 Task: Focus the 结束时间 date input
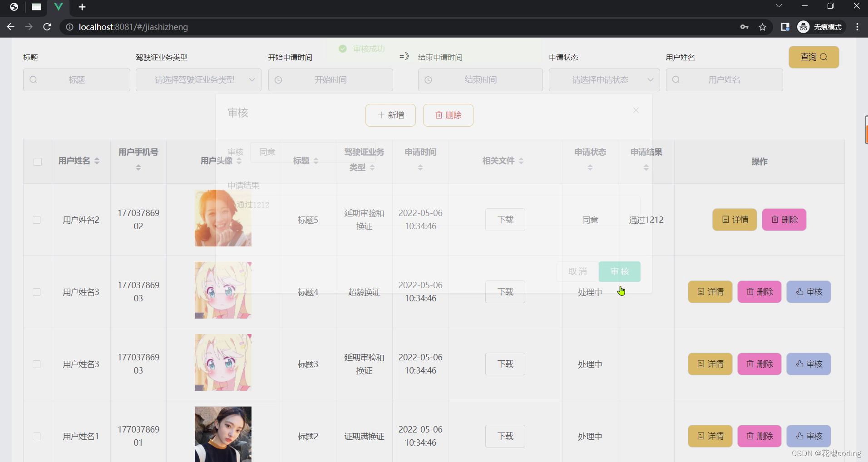coord(480,80)
